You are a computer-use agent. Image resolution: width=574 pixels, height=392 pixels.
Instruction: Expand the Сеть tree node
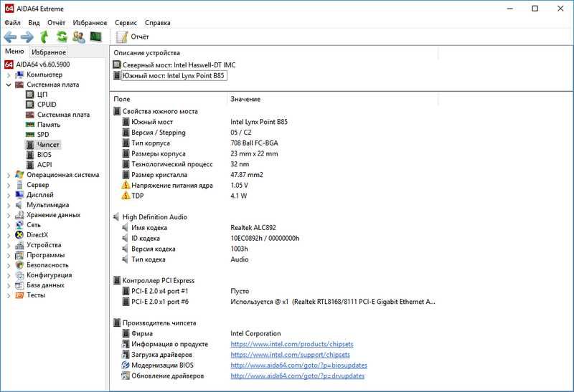pyautogui.click(x=9, y=225)
